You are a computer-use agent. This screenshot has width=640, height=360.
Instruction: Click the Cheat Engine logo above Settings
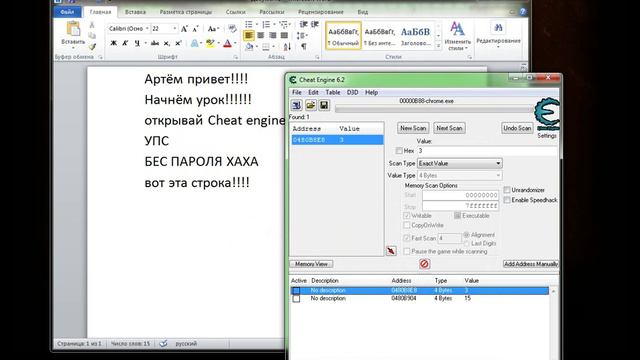547,114
